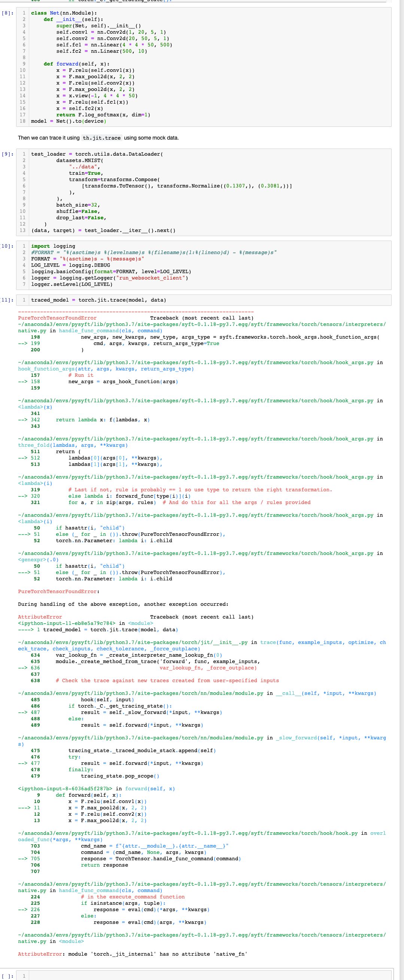Click traceback comment '# Check the trace against new traces'
This screenshot has width=404, height=980.
tap(167, 680)
